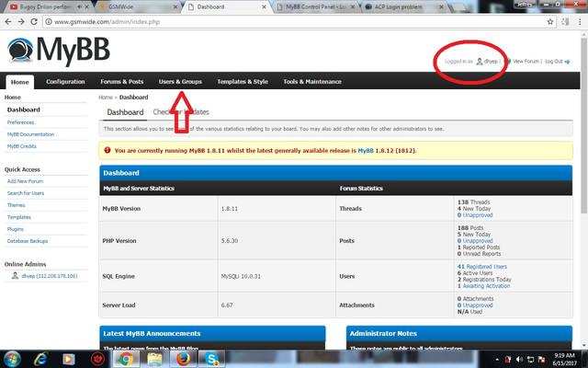Open the Users & Groups menu
Image resolution: width=588 pixels, height=368 pixels.
180,82
